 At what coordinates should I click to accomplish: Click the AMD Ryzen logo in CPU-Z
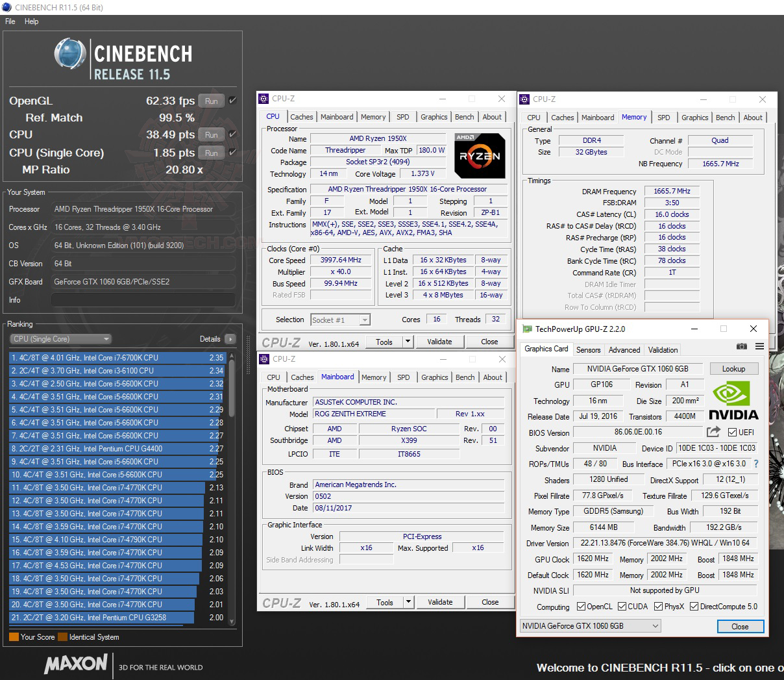480,156
